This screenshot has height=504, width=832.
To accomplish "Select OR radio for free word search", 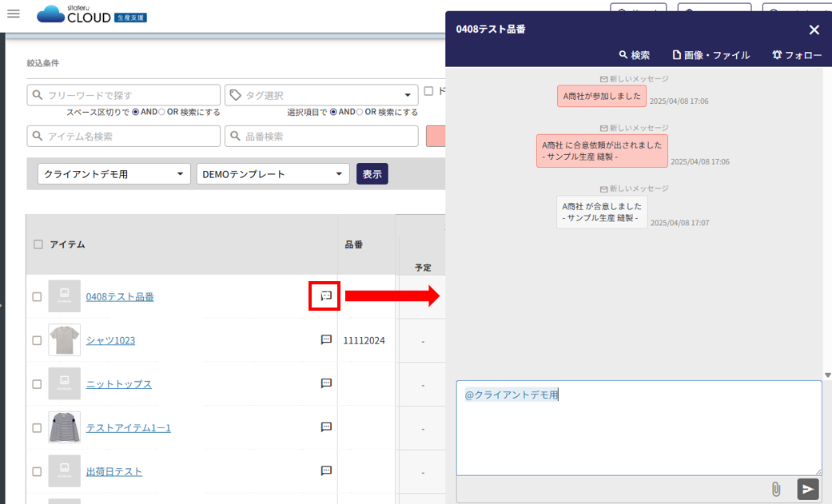I will pyautogui.click(x=161, y=112).
